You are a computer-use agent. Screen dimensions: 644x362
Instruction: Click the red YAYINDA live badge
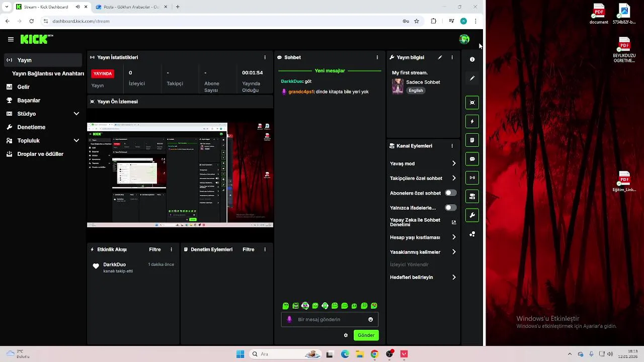[x=103, y=73]
